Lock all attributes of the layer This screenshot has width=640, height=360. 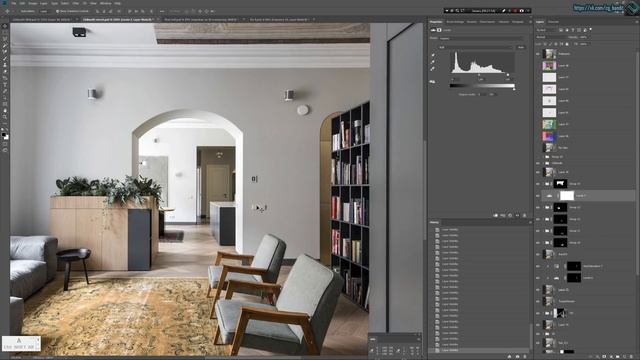(x=567, y=44)
